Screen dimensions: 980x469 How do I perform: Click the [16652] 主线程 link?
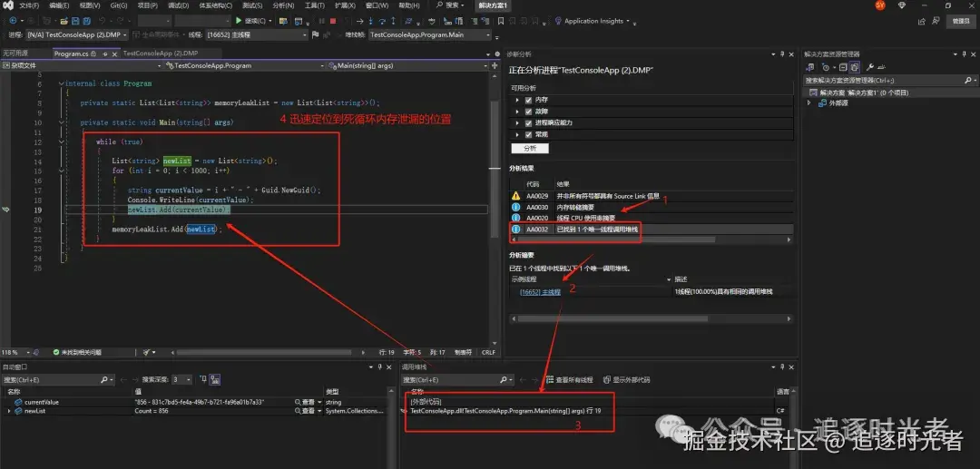pos(540,291)
